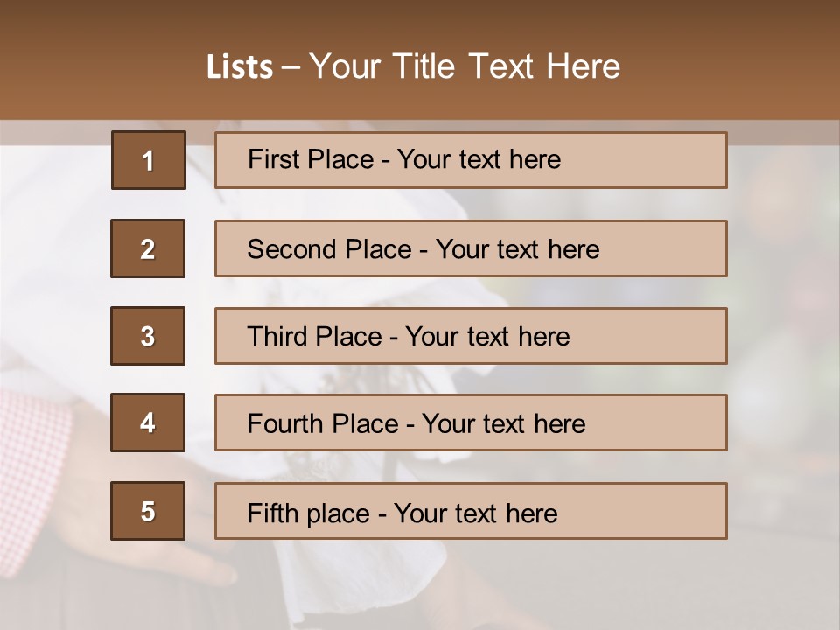The height and width of the screenshot is (630, 840).
Task: Click the word Third in the list
Action: pos(278,337)
